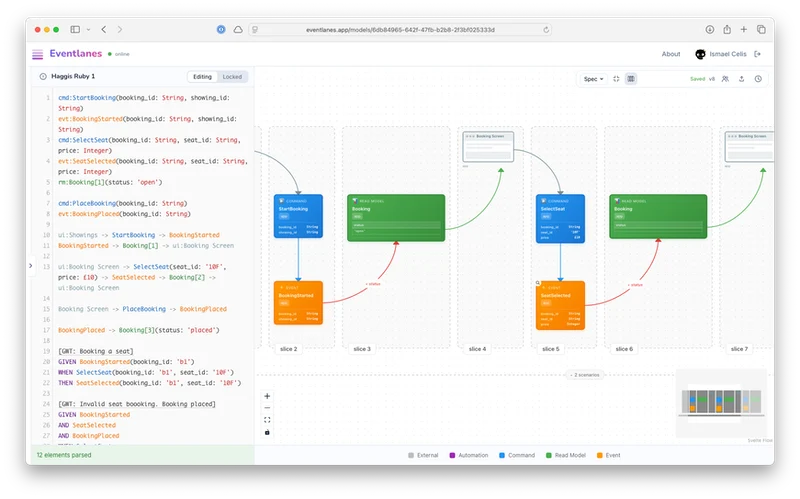This screenshot has height=499, width=800.
Task: Expand the 2 scenarios indicator
Action: (586, 375)
